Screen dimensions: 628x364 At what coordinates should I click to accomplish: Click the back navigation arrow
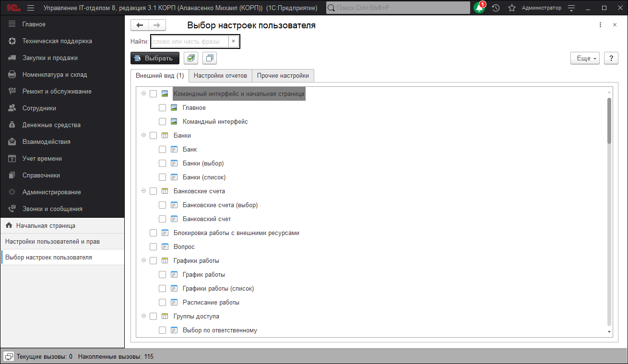(140, 25)
